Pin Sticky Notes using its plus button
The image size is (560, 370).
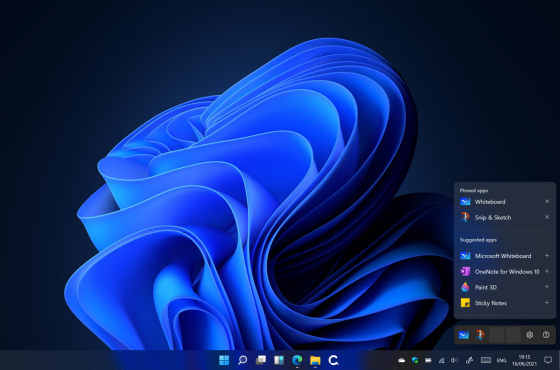click(547, 302)
